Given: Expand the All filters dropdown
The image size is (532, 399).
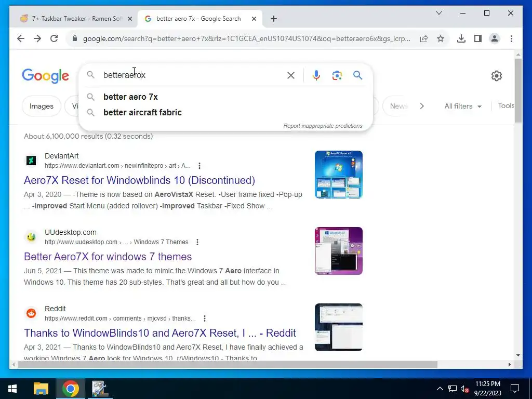Looking at the screenshot, I should click(x=463, y=106).
